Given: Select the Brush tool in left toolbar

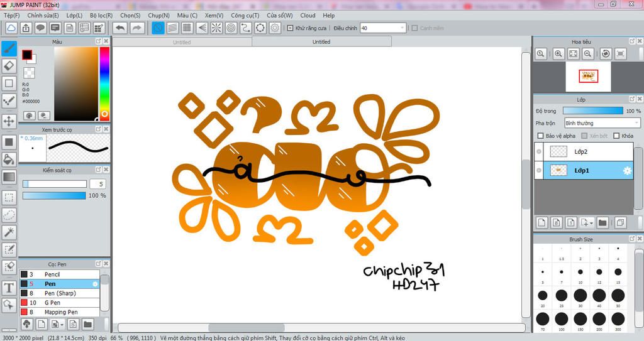Looking at the screenshot, I should (9, 49).
